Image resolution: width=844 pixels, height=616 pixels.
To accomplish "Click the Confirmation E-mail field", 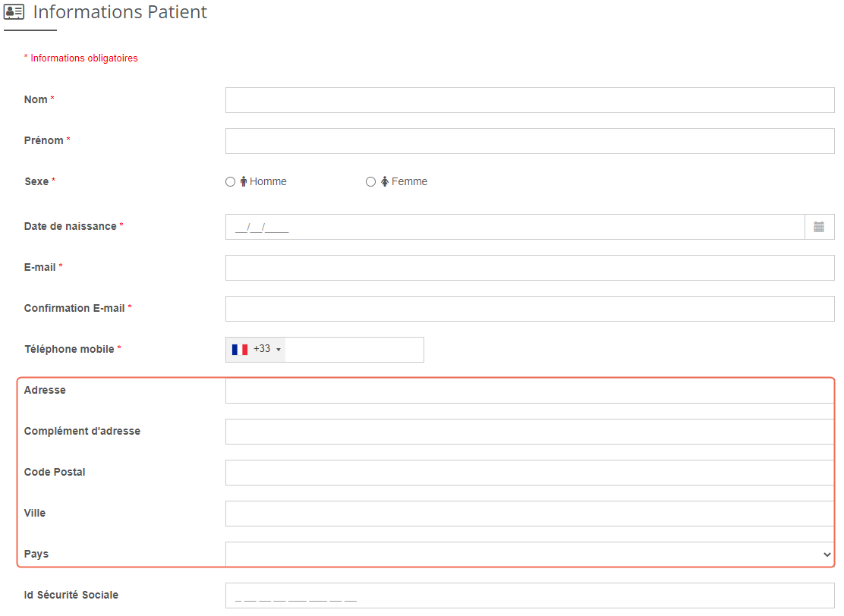I will (529, 309).
